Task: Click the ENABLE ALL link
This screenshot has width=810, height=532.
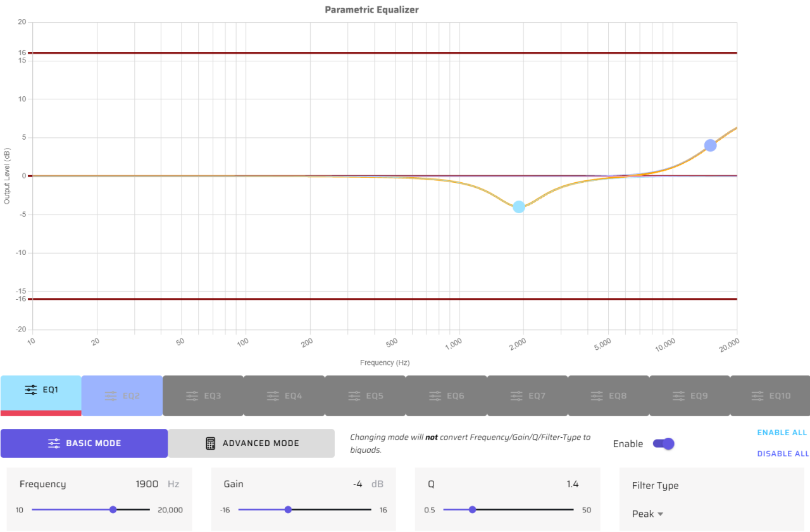Action: click(x=782, y=433)
